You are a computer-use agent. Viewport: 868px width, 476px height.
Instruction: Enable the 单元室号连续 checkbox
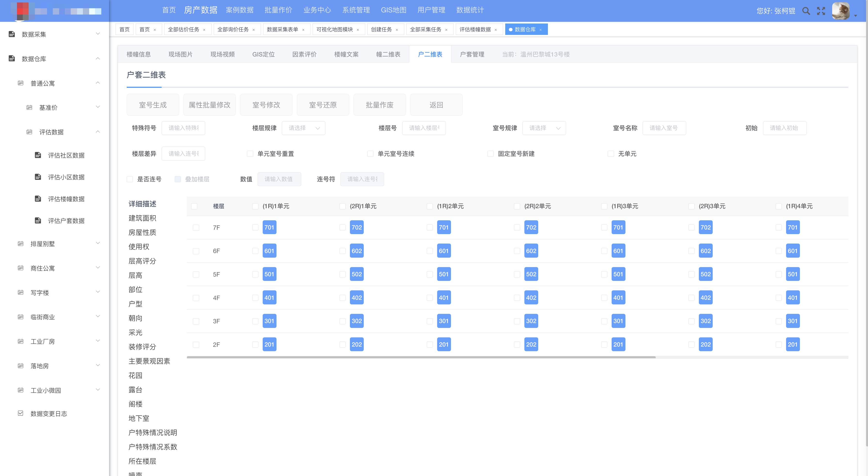tap(370, 154)
